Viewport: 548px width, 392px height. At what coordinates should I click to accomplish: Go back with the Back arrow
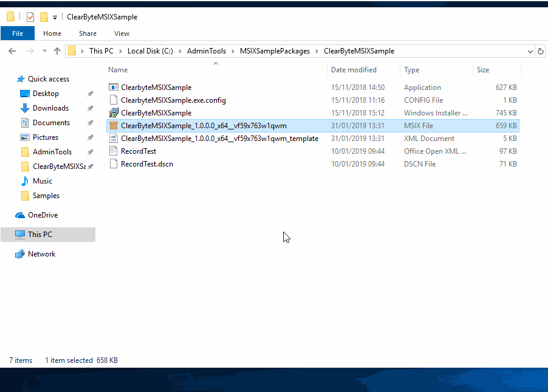coord(12,51)
